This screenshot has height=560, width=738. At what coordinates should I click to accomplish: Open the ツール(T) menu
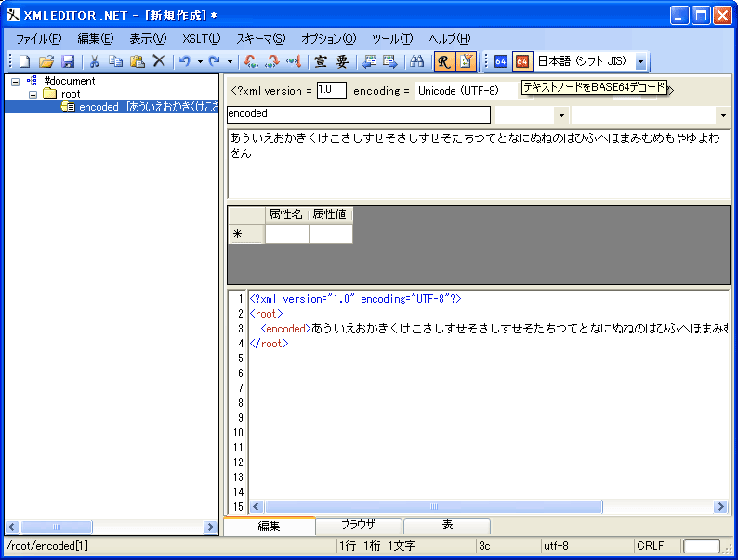click(x=392, y=39)
